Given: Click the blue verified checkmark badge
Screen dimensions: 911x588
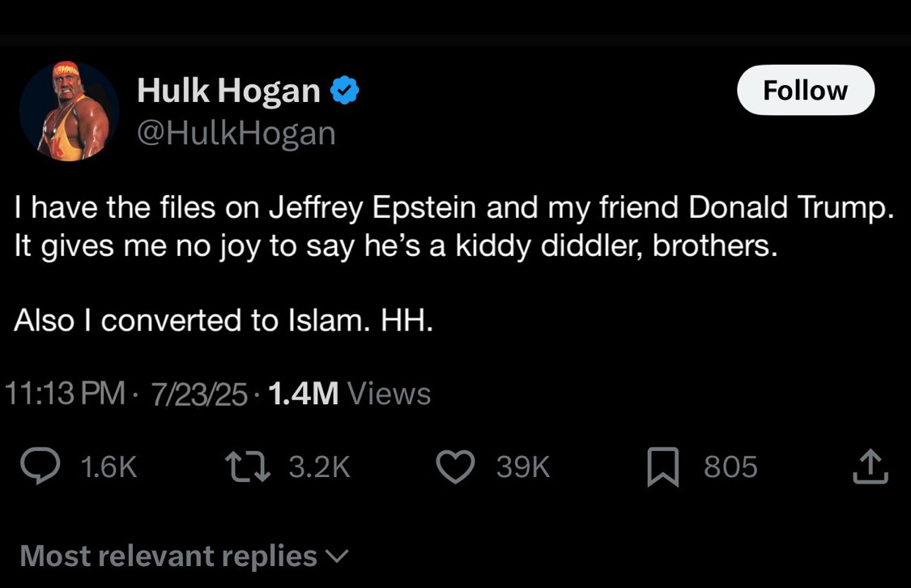Looking at the screenshot, I should tap(346, 91).
